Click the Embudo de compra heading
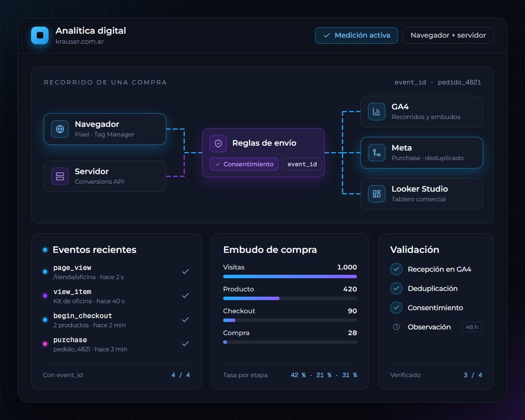 [270, 250]
